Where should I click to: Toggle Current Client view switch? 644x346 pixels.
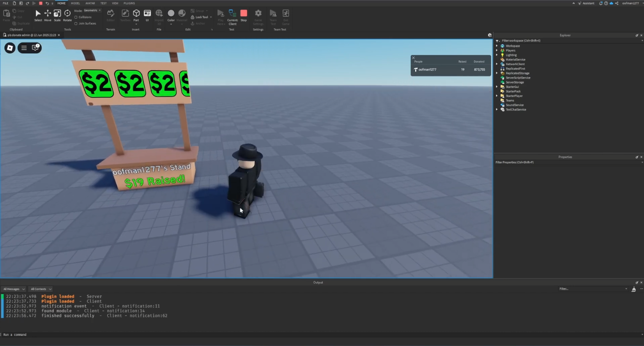pyautogui.click(x=232, y=15)
